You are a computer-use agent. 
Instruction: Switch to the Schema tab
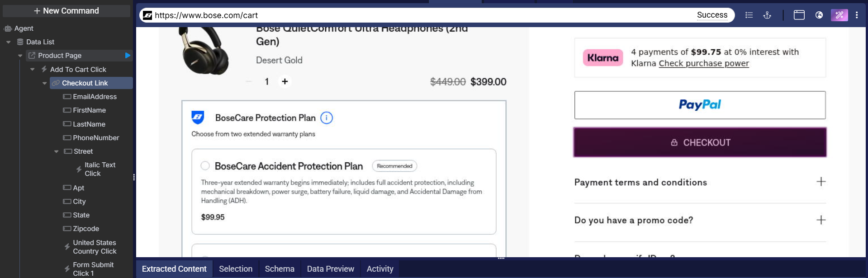[x=280, y=269]
